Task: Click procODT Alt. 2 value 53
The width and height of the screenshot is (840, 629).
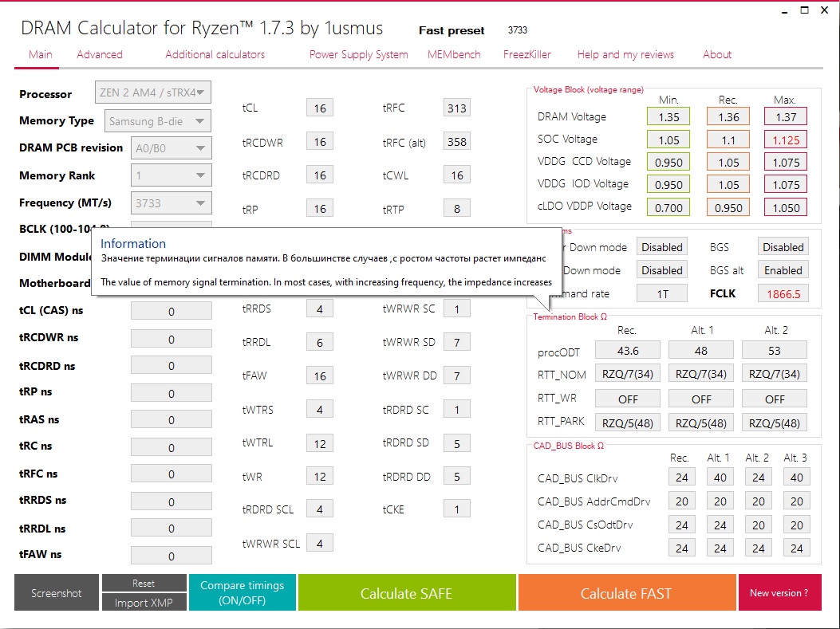Action: 775,351
